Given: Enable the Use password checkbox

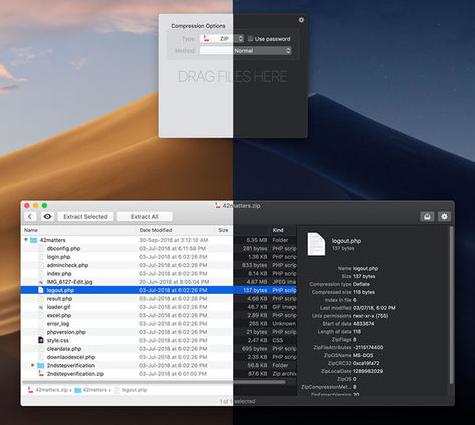Looking at the screenshot, I should tap(250, 39).
